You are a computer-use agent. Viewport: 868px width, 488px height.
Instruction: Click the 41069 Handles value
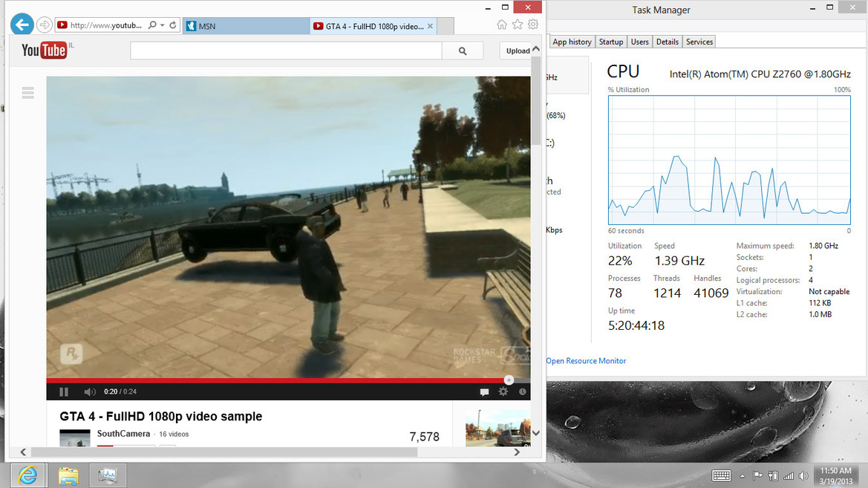point(711,293)
